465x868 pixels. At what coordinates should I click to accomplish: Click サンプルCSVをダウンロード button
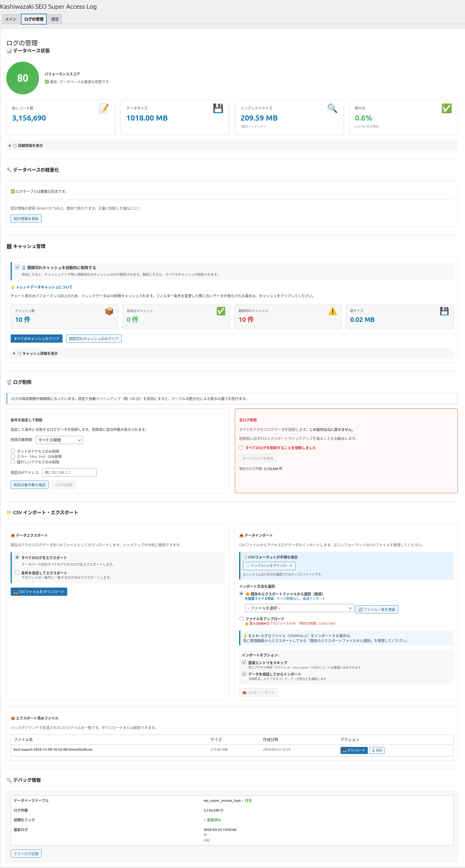pos(269,566)
